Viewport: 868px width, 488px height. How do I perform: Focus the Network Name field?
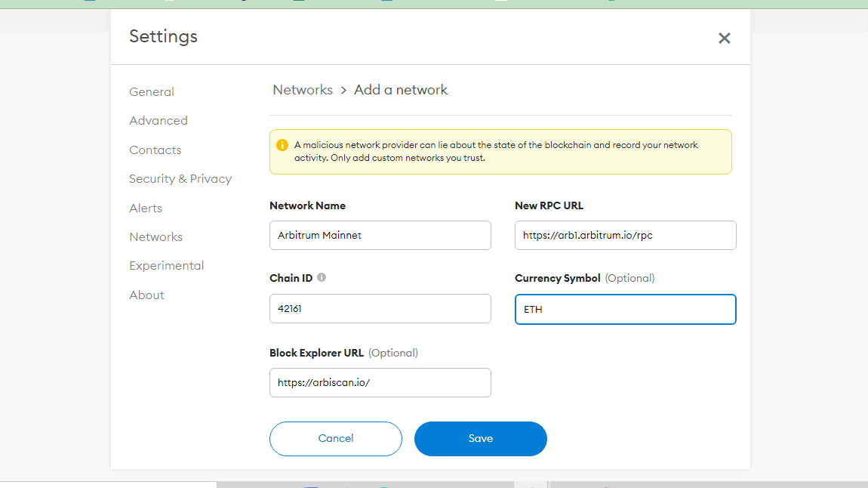click(380, 236)
